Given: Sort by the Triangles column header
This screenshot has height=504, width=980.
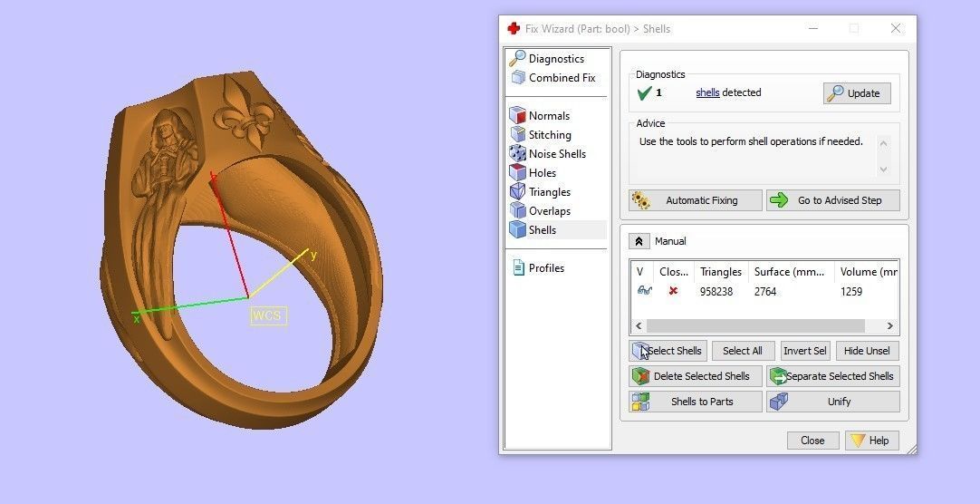Looking at the screenshot, I should [x=721, y=271].
